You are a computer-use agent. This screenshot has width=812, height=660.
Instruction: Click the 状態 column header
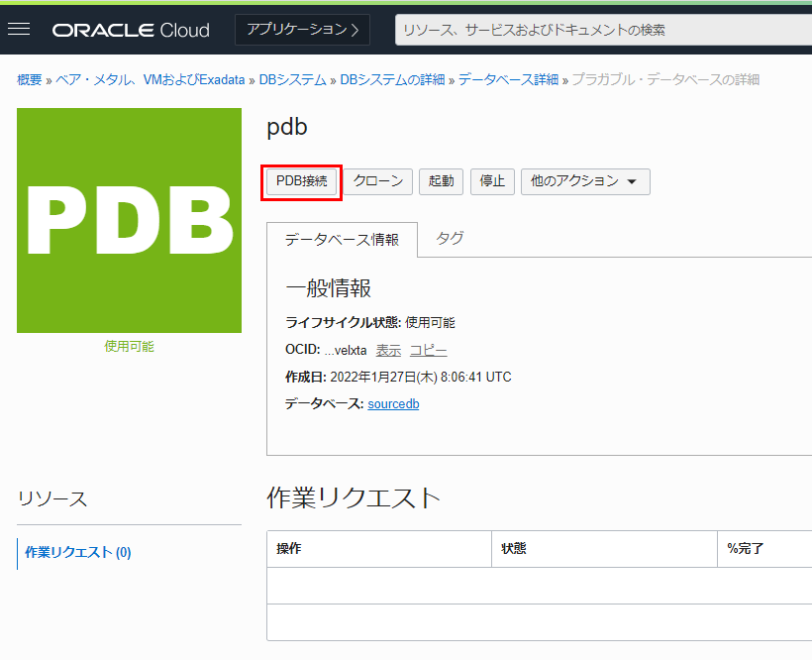coord(514,549)
